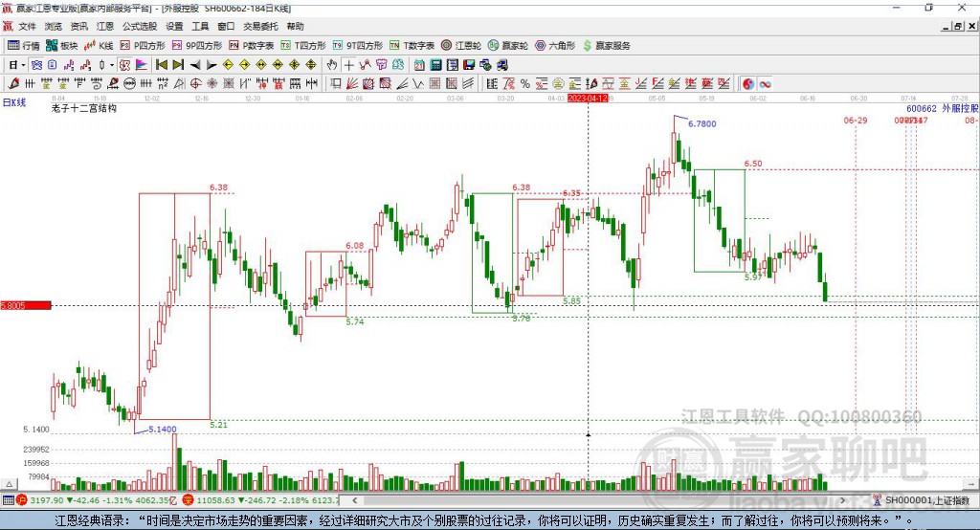
Task: Click the 6.7800 high price label
Action: [702, 123]
